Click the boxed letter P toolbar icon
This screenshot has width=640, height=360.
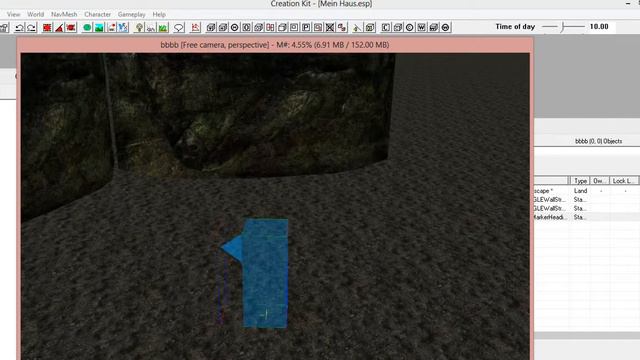(x=306, y=28)
